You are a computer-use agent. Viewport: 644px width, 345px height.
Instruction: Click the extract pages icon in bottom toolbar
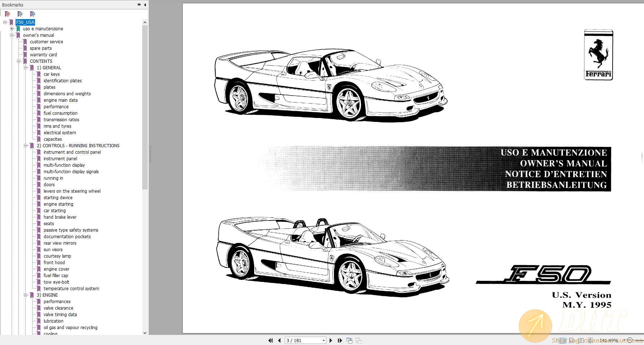pos(349,340)
